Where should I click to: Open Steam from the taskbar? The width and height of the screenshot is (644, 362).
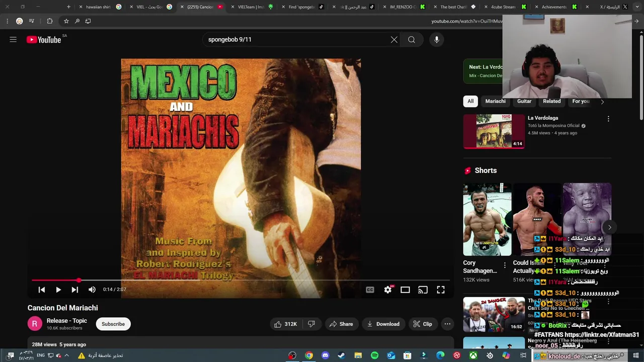tap(342, 355)
